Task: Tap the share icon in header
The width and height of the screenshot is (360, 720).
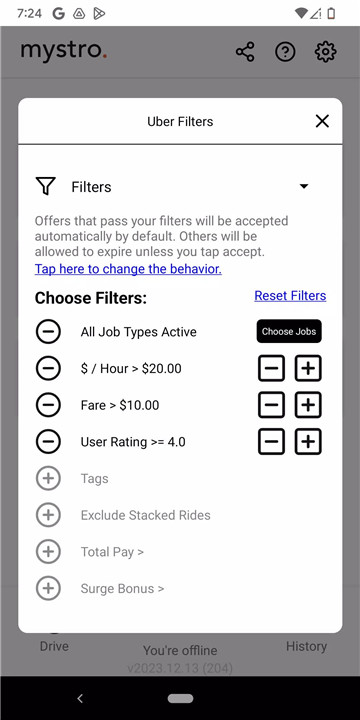Action: tap(245, 52)
